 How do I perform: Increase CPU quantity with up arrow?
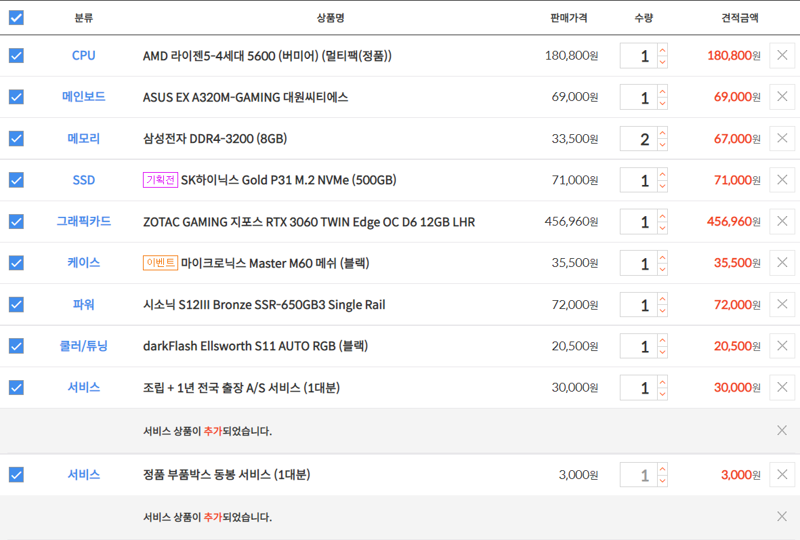pos(662,50)
